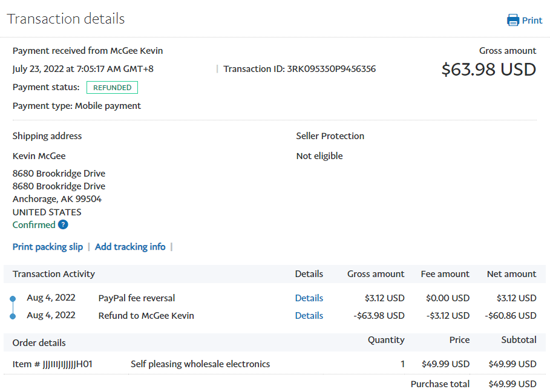Screen dimensions: 550x392
Task: Click the timeline dot for the refund entry
Action: coord(13,316)
